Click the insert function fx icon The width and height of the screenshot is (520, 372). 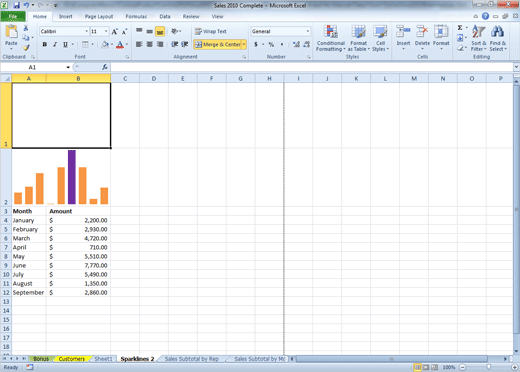tap(105, 67)
